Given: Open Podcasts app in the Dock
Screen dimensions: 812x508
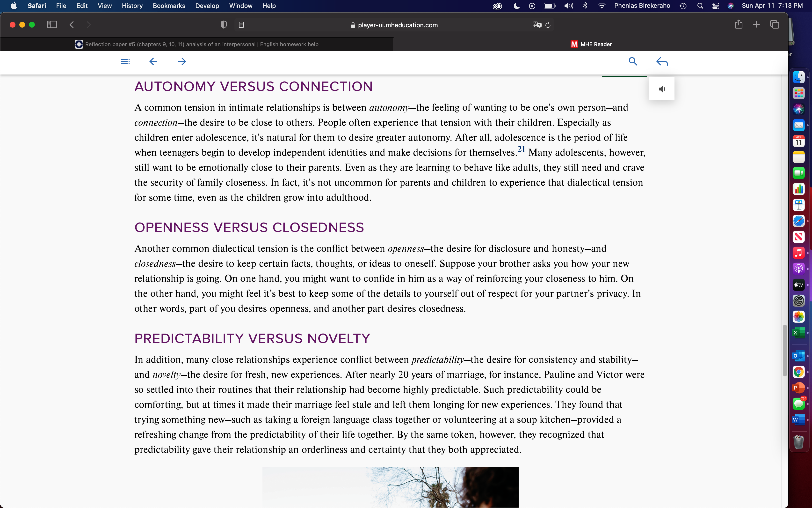Looking at the screenshot, I should coord(798,269).
